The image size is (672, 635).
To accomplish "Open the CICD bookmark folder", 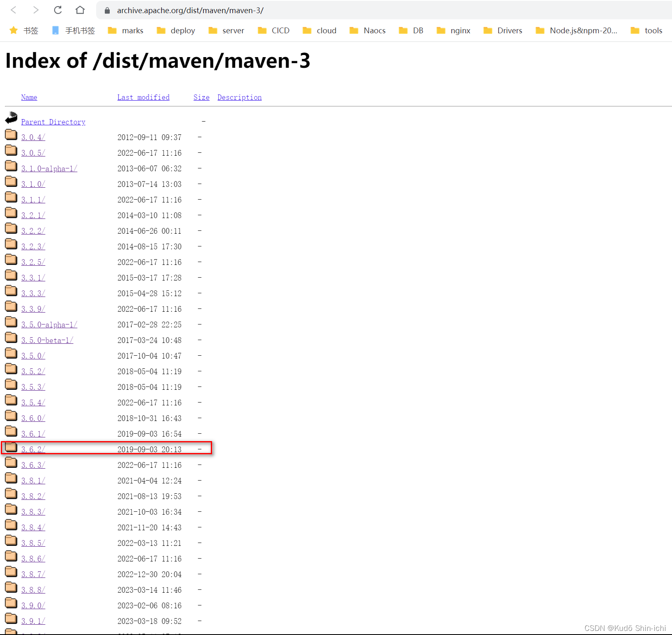I will coord(273,30).
